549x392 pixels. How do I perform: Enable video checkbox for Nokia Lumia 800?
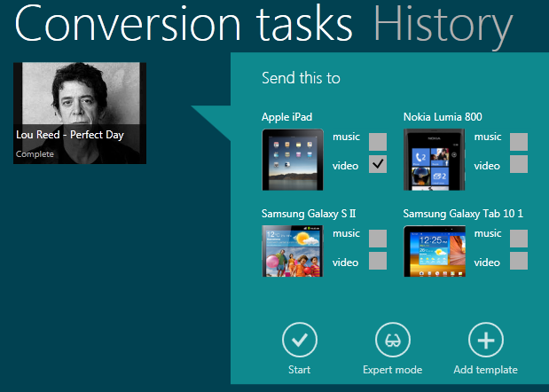click(x=519, y=164)
